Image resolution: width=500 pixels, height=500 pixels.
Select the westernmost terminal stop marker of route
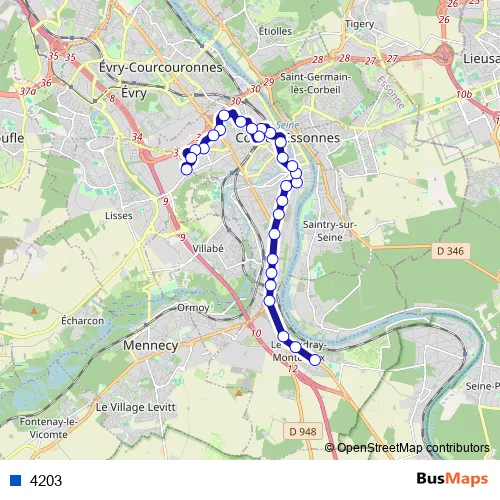click(187, 169)
